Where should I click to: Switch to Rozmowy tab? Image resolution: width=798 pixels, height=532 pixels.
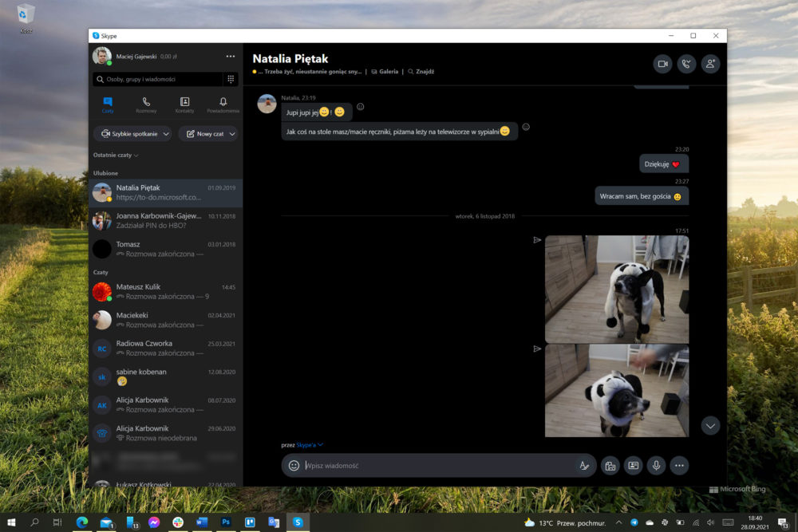coord(146,104)
